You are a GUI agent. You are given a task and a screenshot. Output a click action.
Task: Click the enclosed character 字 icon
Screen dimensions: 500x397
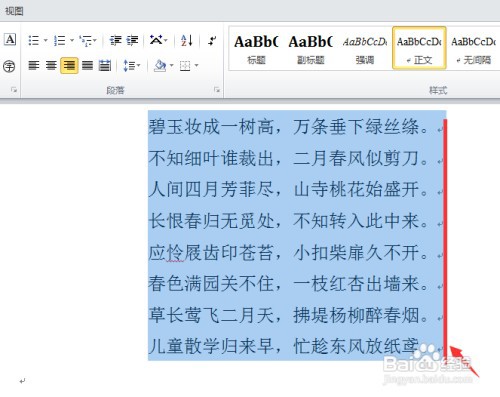(9, 66)
